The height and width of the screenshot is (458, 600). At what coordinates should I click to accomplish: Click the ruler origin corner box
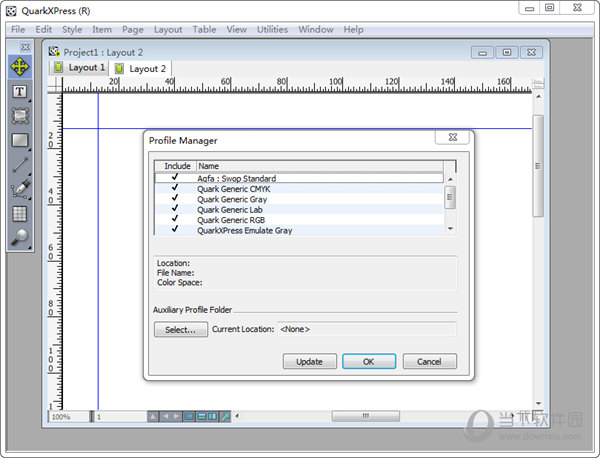[55, 85]
